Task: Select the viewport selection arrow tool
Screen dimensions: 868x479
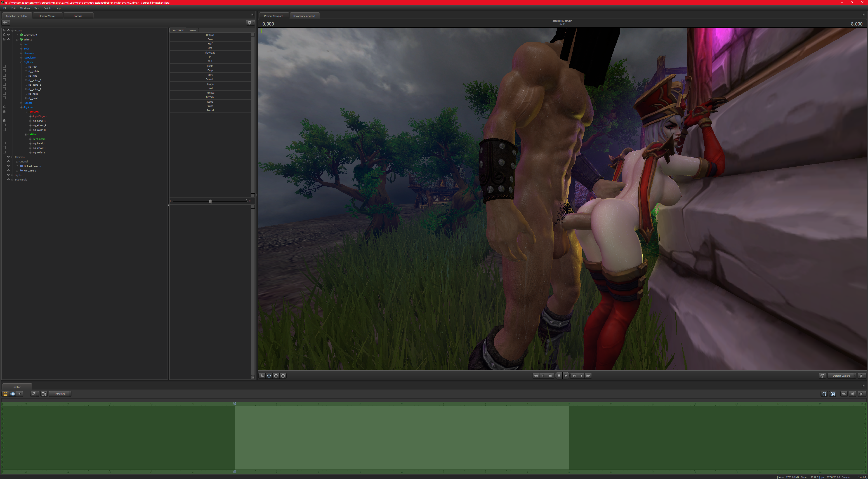Action: point(262,376)
